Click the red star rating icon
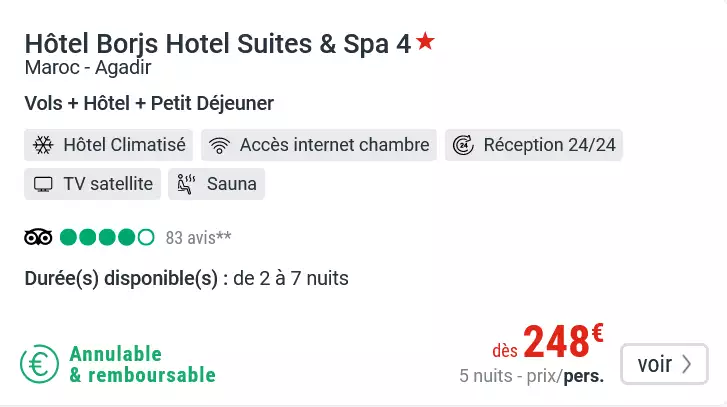 tap(425, 41)
